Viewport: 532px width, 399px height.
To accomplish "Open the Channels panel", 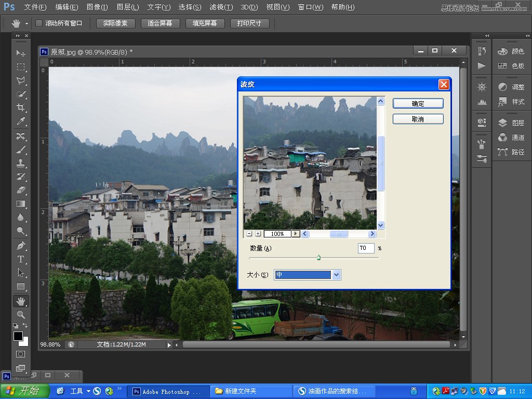I will [511, 137].
